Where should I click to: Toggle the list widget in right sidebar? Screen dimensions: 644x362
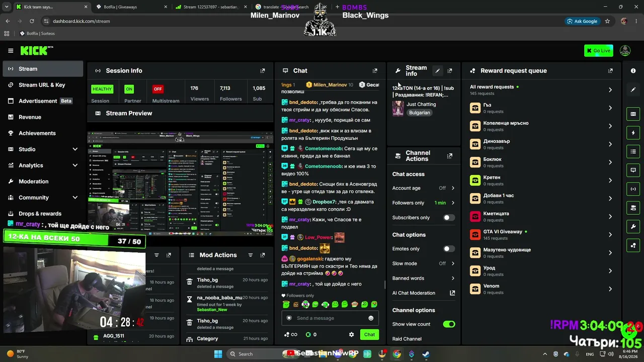pyautogui.click(x=633, y=151)
